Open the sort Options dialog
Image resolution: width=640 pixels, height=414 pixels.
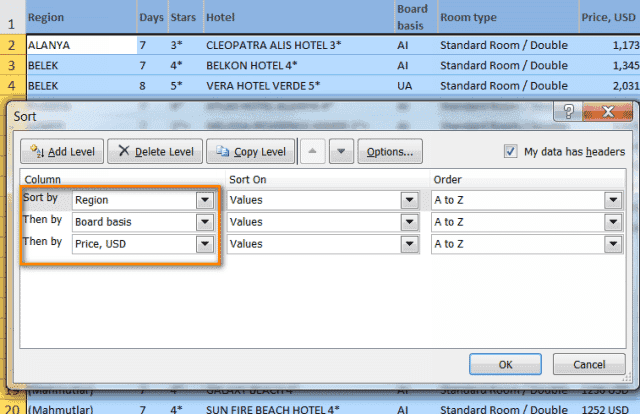pyautogui.click(x=389, y=152)
